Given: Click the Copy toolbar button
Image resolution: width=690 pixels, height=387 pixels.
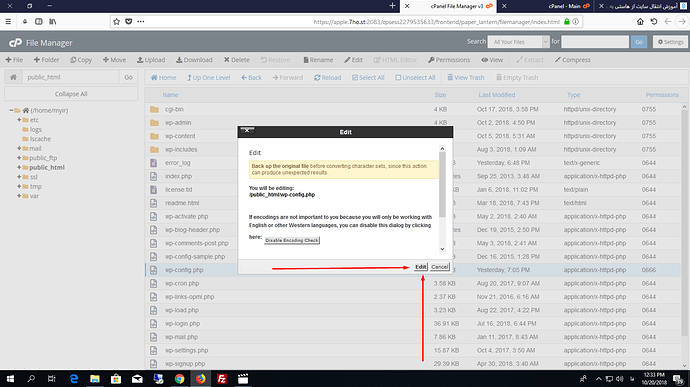Looking at the screenshot, I should click(81, 60).
